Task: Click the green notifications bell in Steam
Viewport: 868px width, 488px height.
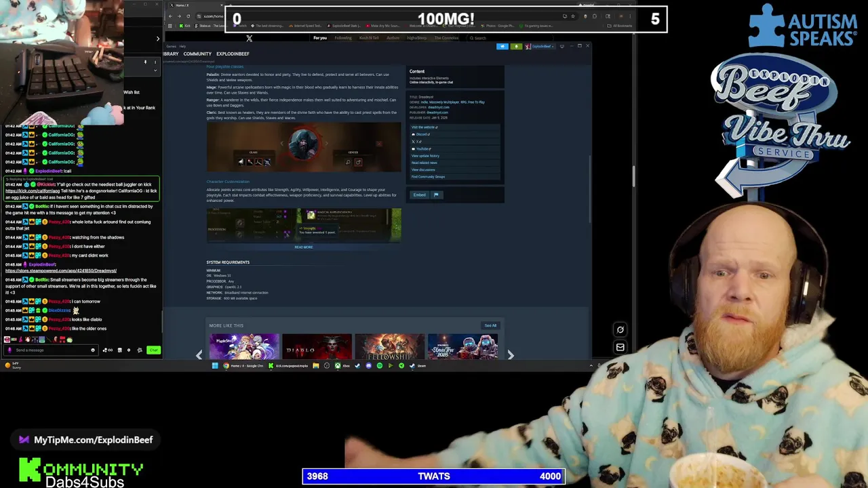Action: click(516, 46)
